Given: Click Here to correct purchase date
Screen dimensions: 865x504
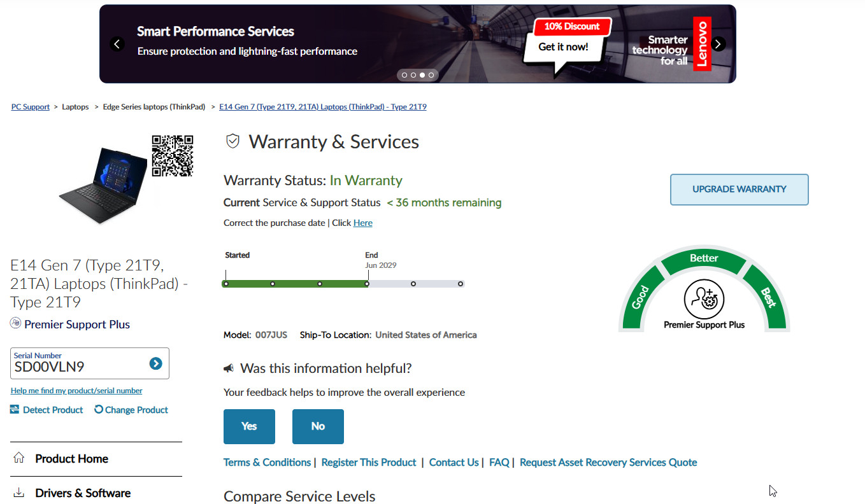Looking at the screenshot, I should [363, 223].
